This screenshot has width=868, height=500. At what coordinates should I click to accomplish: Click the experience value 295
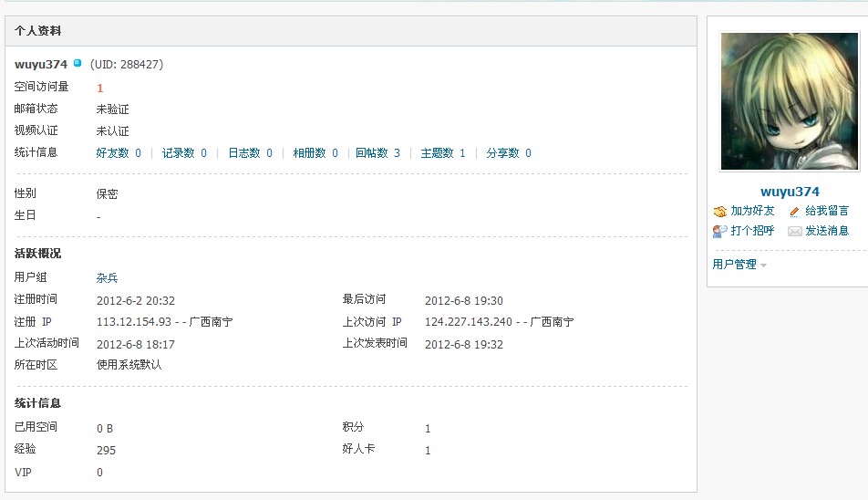(x=107, y=450)
